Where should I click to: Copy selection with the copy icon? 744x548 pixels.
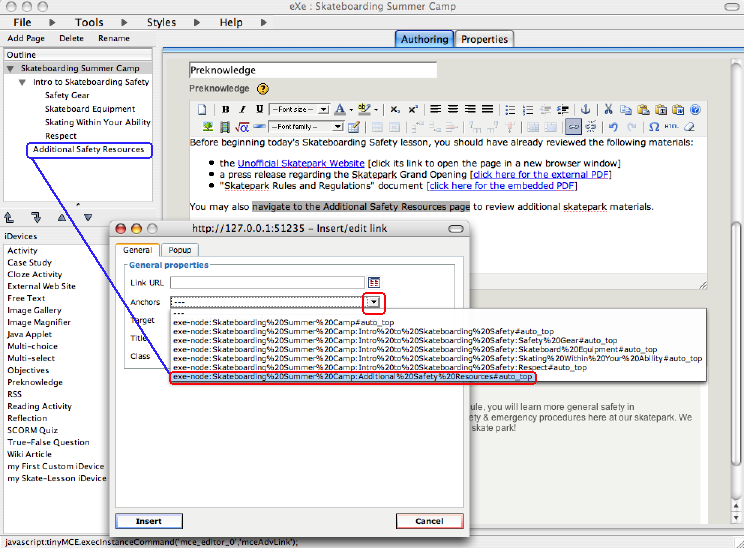click(x=626, y=110)
